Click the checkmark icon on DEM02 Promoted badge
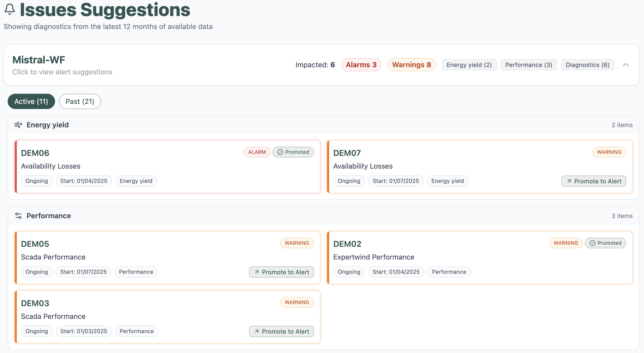Screen dimensions: 644x353 tap(593, 243)
